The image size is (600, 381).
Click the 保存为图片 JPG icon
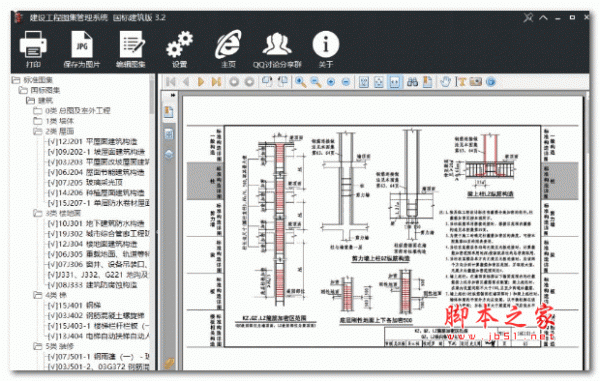[82, 44]
